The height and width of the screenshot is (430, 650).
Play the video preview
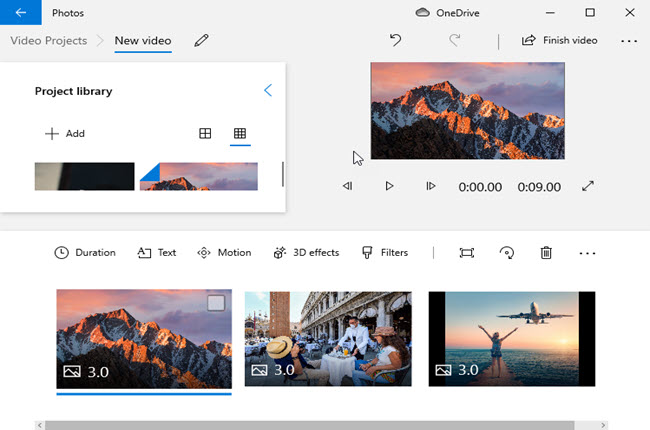(x=389, y=186)
